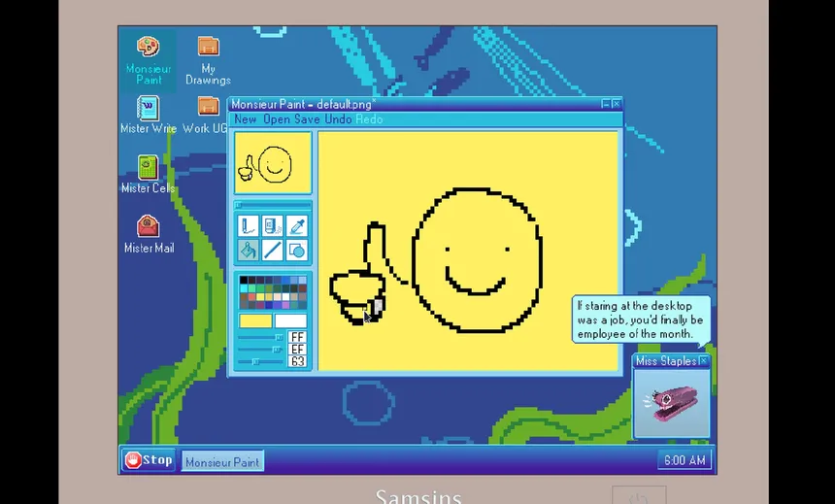
Task: Close the Miss Staples window
Action: (x=703, y=360)
